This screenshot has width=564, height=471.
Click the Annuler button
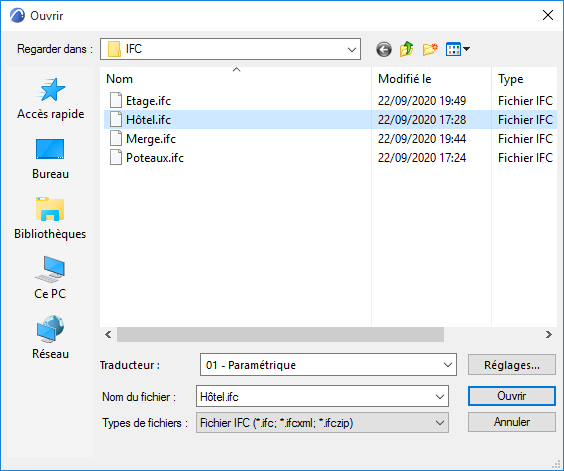pos(511,422)
